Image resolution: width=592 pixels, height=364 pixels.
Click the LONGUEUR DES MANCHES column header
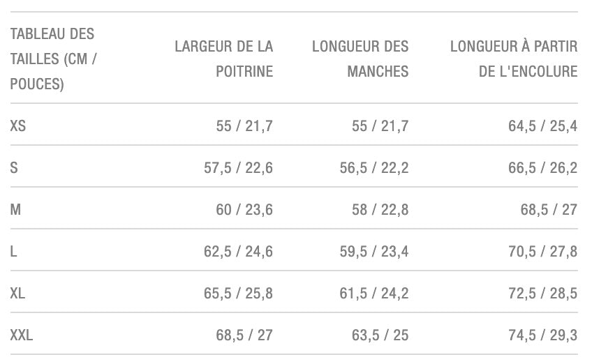(360, 59)
